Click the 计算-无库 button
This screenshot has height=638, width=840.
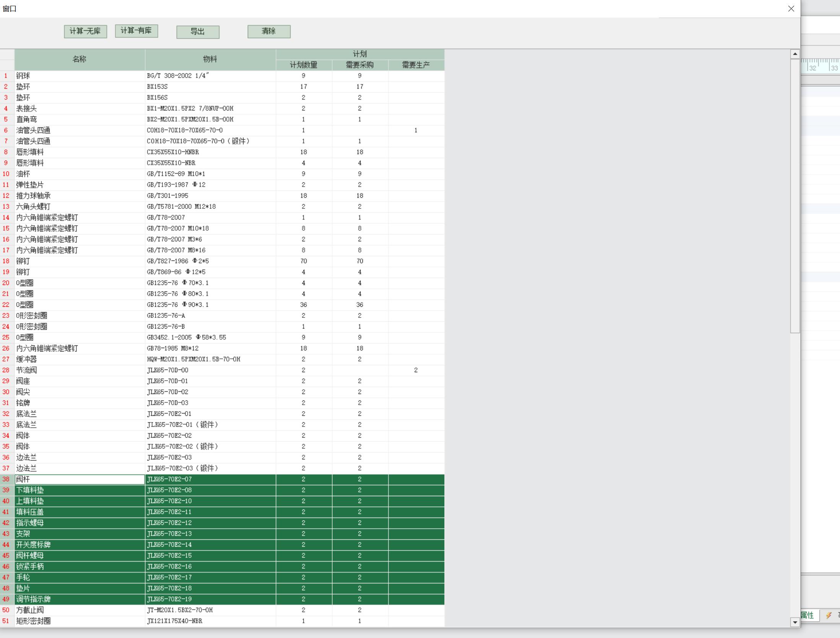pyautogui.click(x=85, y=31)
